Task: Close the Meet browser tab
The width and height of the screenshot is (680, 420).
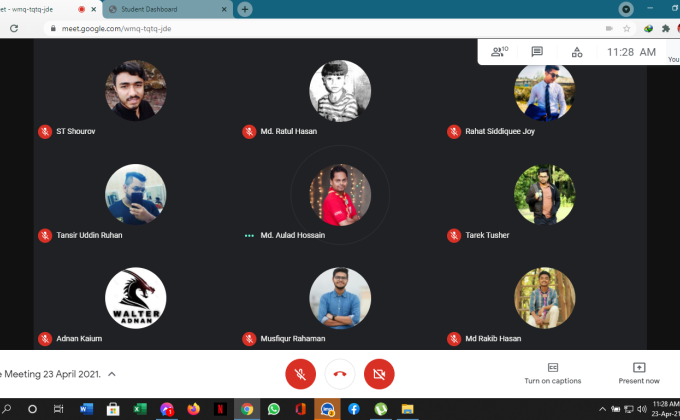Action: pos(94,9)
